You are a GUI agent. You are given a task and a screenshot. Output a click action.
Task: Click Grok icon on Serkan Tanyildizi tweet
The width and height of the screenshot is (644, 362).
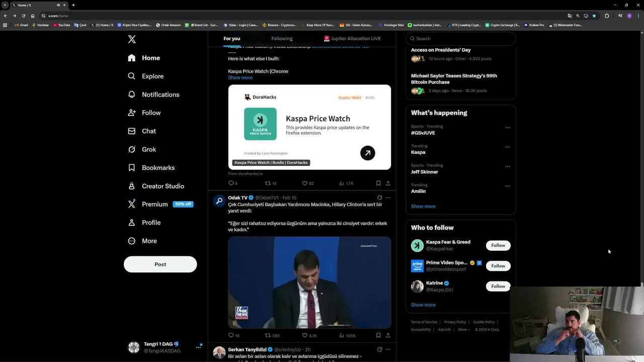pos(379,349)
